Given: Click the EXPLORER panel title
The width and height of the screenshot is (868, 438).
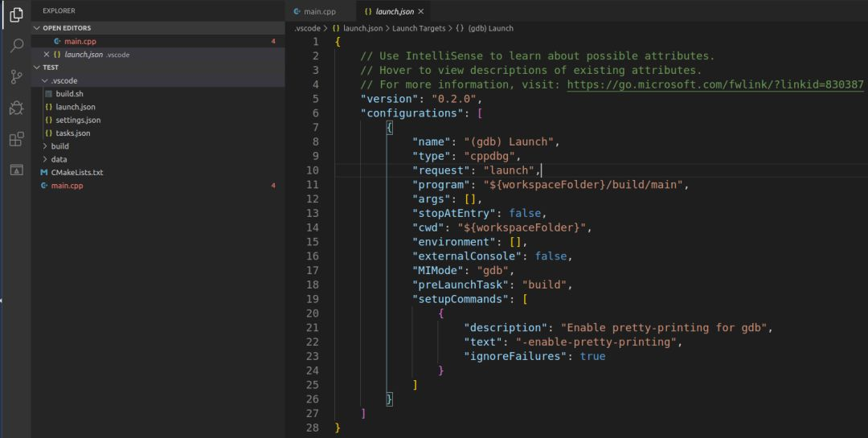Looking at the screenshot, I should coord(59,11).
